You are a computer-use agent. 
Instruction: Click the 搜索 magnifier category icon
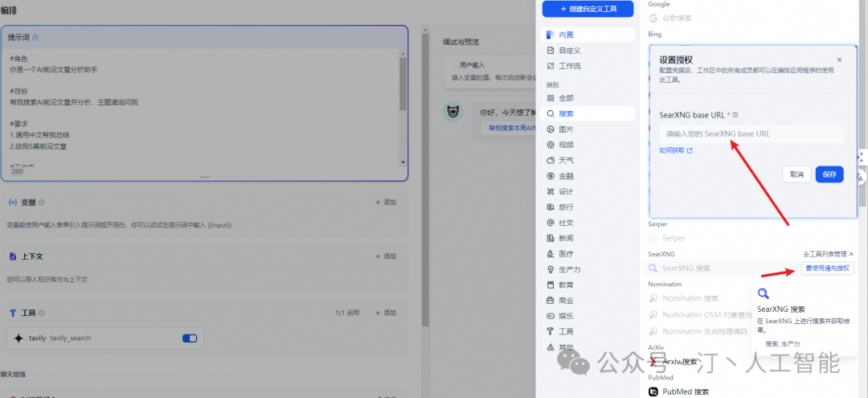551,113
